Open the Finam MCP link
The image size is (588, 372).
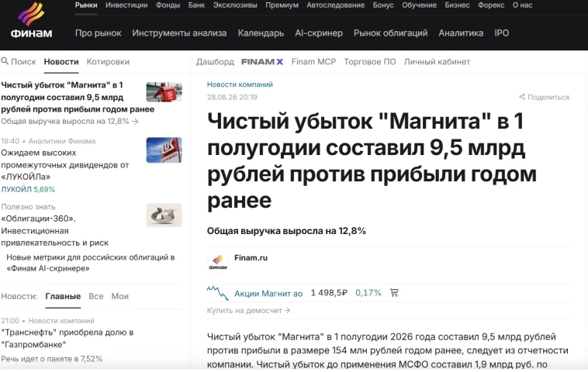[313, 62]
